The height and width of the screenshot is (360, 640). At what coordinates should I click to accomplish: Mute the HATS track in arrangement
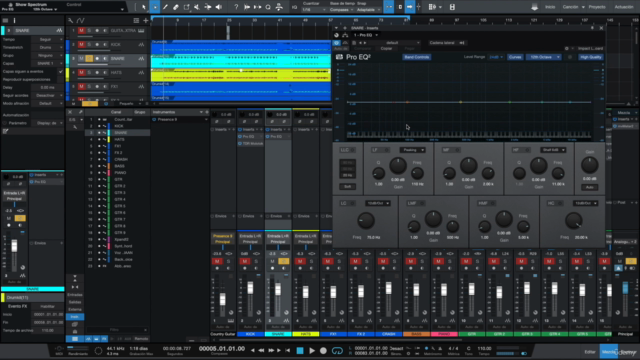point(81,72)
